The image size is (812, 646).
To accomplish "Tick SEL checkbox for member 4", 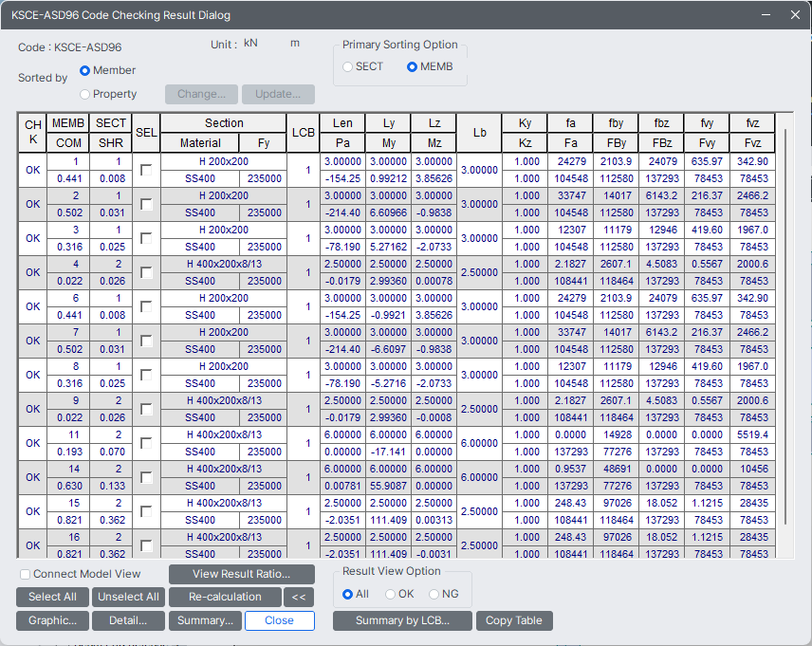I will click(146, 272).
